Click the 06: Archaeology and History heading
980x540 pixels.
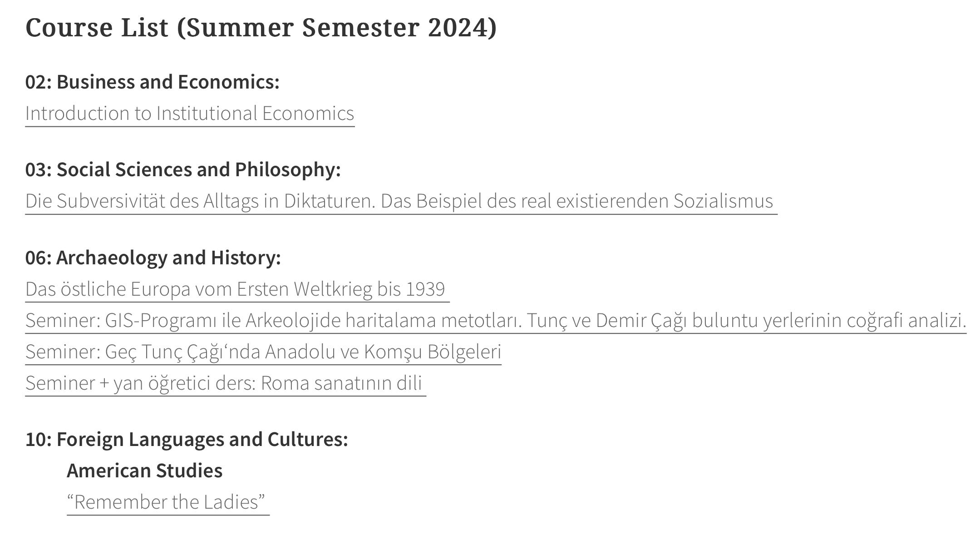(153, 258)
